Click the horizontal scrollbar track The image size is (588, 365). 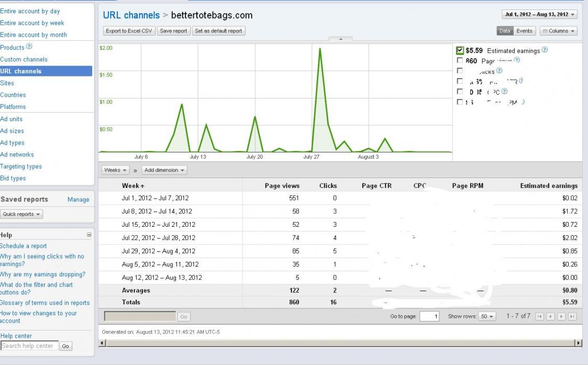point(340,343)
